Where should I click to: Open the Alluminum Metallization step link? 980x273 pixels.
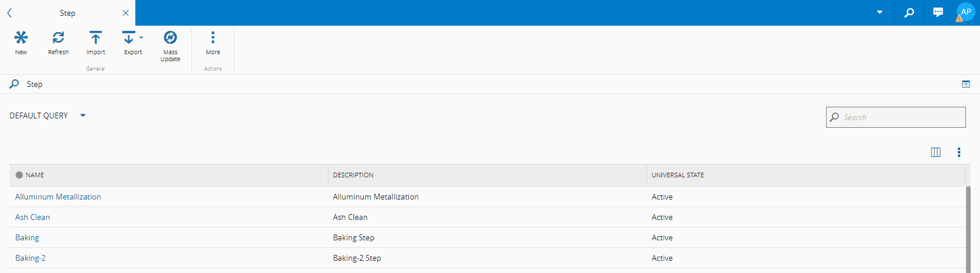click(58, 197)
